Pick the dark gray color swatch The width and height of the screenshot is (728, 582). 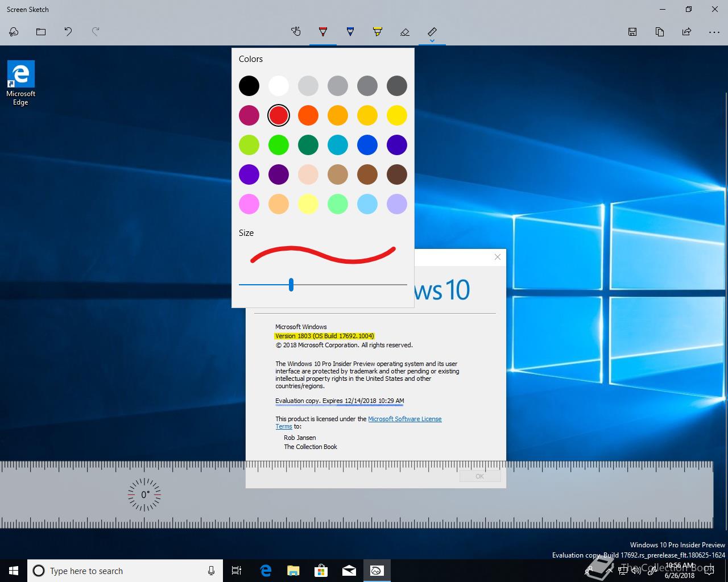397,86
